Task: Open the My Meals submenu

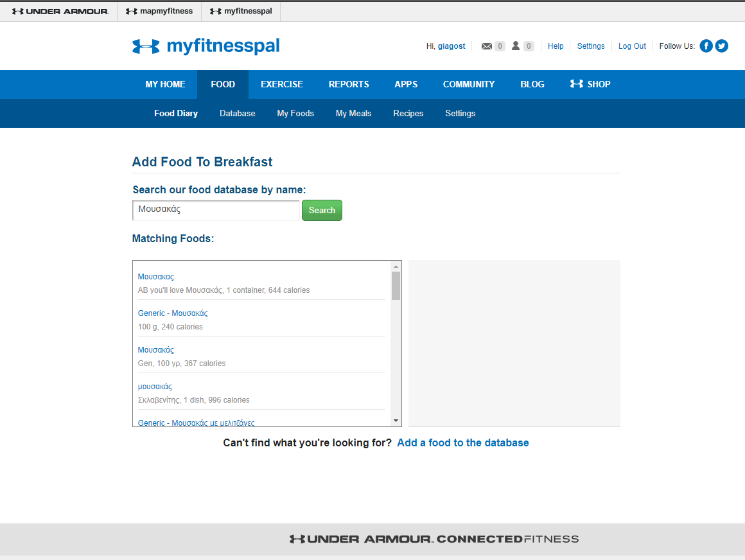Action: point(353,113)
